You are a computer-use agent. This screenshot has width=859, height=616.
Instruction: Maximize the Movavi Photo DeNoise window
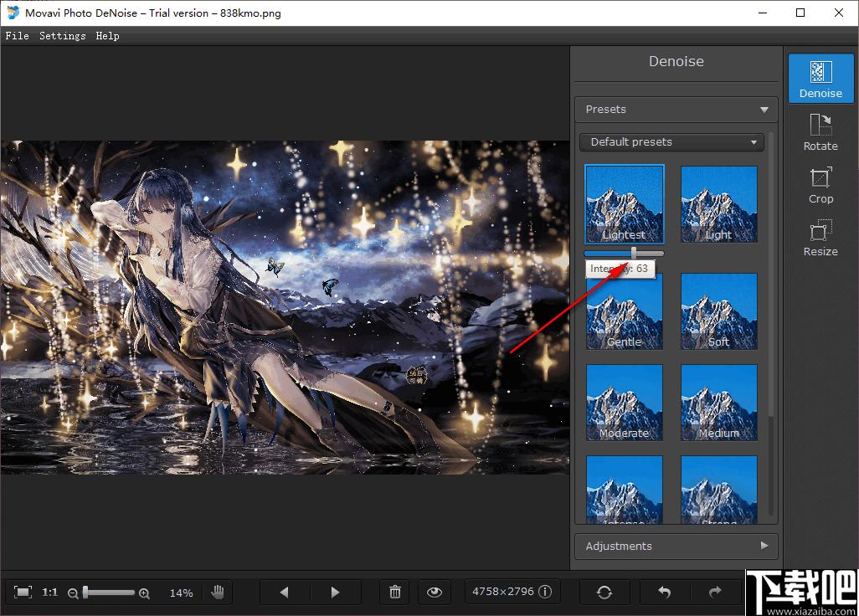click(x=800, y=13)
